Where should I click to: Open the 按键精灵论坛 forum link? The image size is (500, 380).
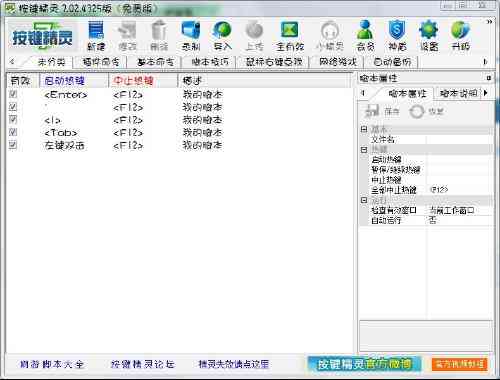(143, 364)
